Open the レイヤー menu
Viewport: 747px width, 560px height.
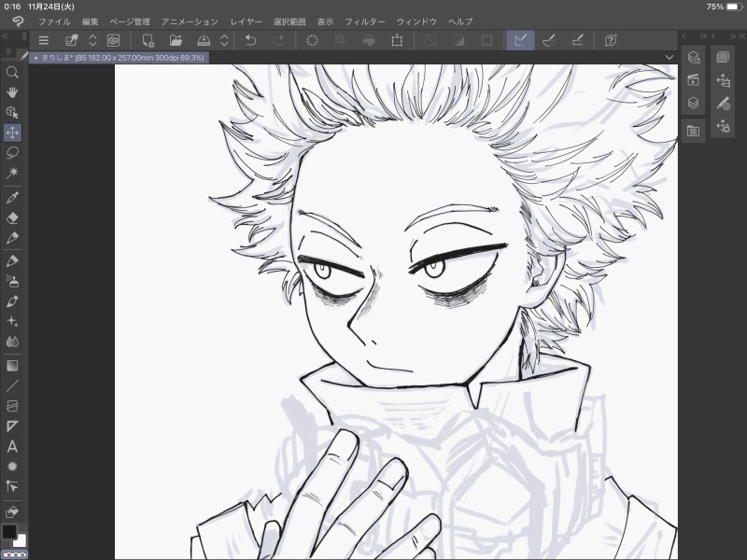(x=247, y=21)
